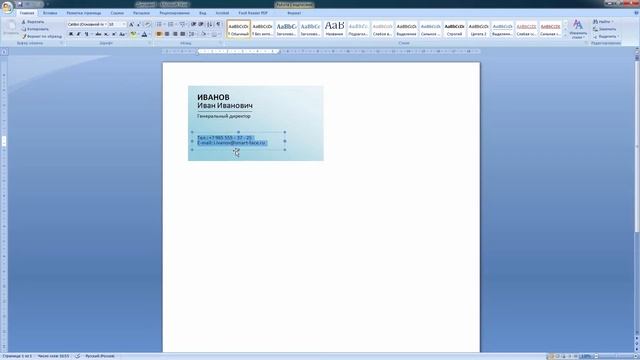640x360 pixels.
Task: Apply a bulleted list
Action: pyautogui.click(x=160, y=24)
